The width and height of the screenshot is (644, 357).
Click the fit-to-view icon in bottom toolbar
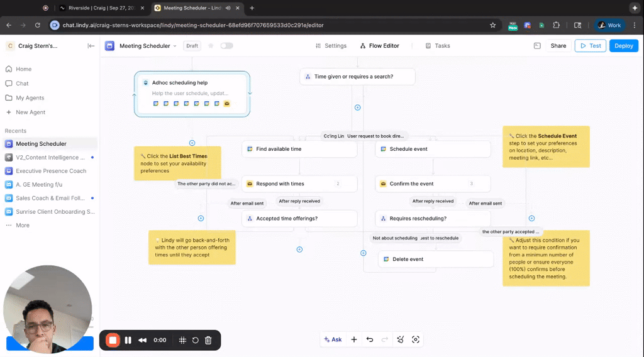point(416,339)
